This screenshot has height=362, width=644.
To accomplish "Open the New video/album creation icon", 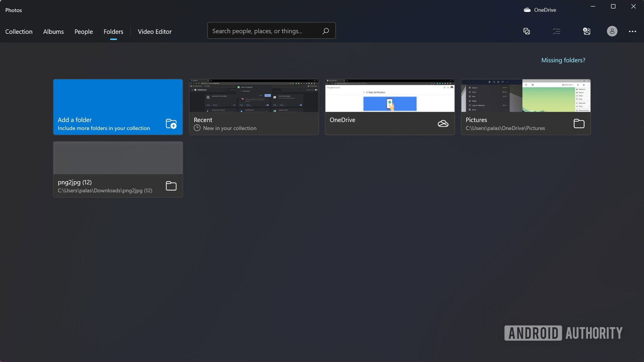I will tap(527, 31).
